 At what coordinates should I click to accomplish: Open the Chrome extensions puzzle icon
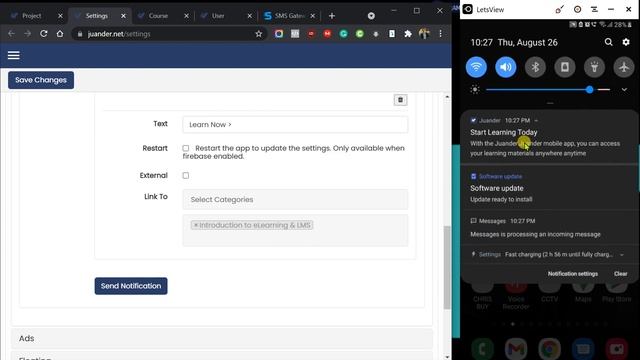click(408, 34)
